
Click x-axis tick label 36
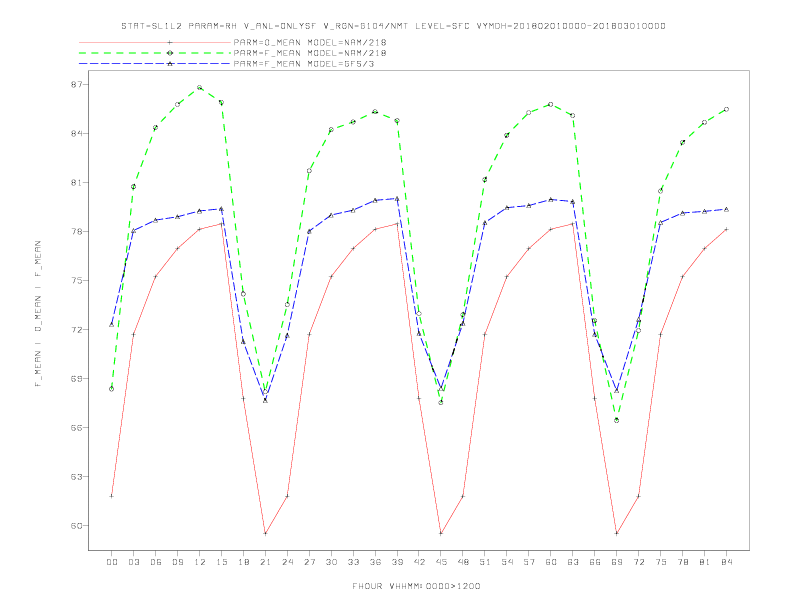tap(375, 562)
